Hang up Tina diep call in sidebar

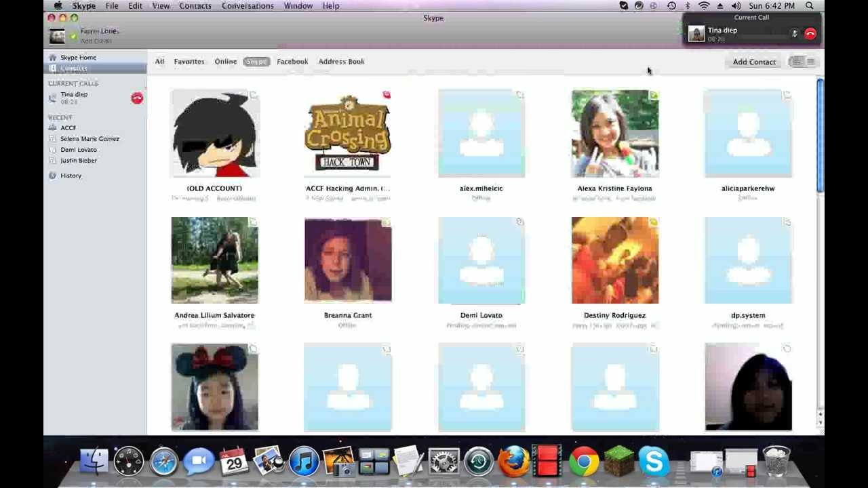coord(137,98)
